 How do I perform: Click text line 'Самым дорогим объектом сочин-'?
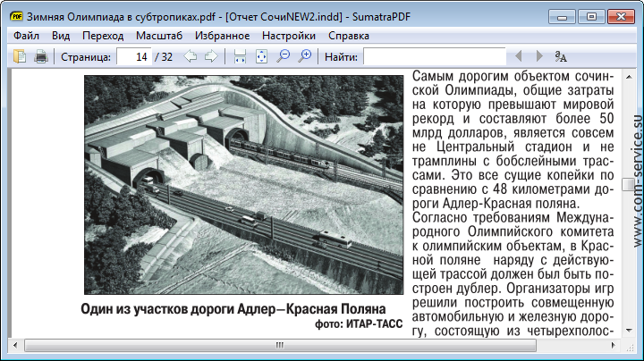(513, 76)
